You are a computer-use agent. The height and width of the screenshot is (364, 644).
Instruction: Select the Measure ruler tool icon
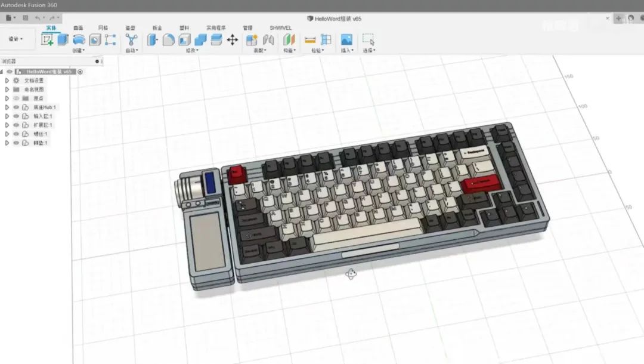310,40
